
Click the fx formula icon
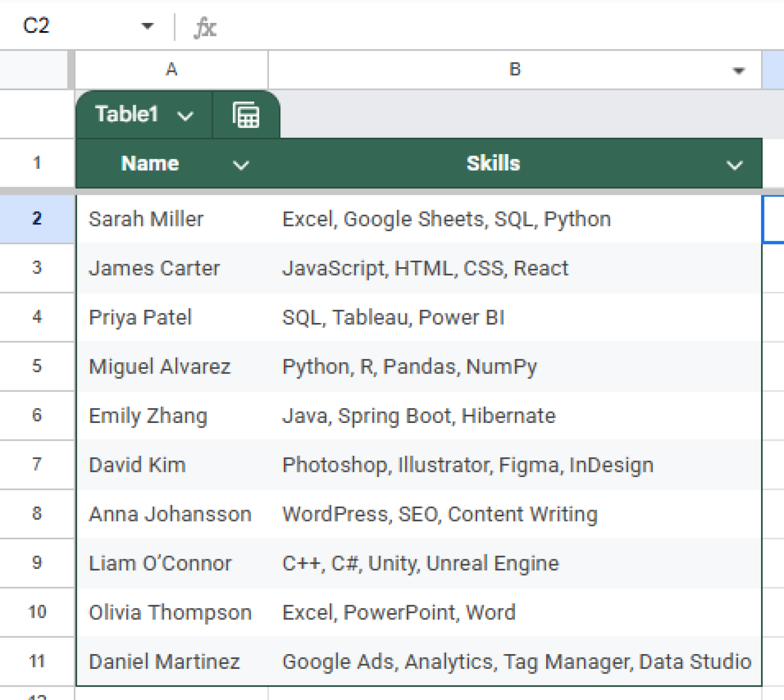(x=203, y=28)
